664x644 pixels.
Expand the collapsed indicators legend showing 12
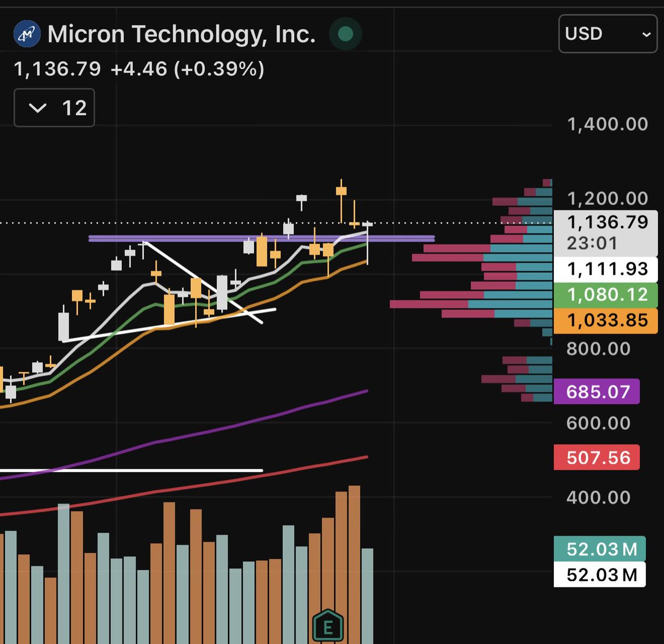[x=54, y=107]
